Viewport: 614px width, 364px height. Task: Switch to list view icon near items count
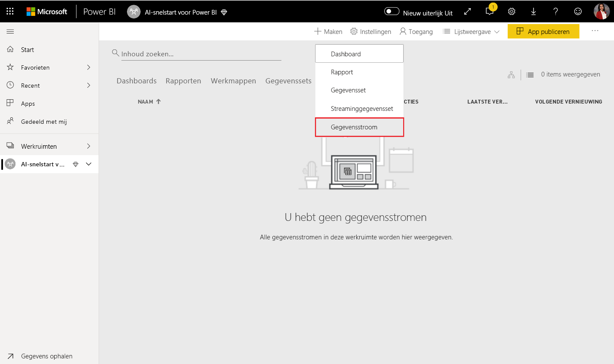coord(530,75)
